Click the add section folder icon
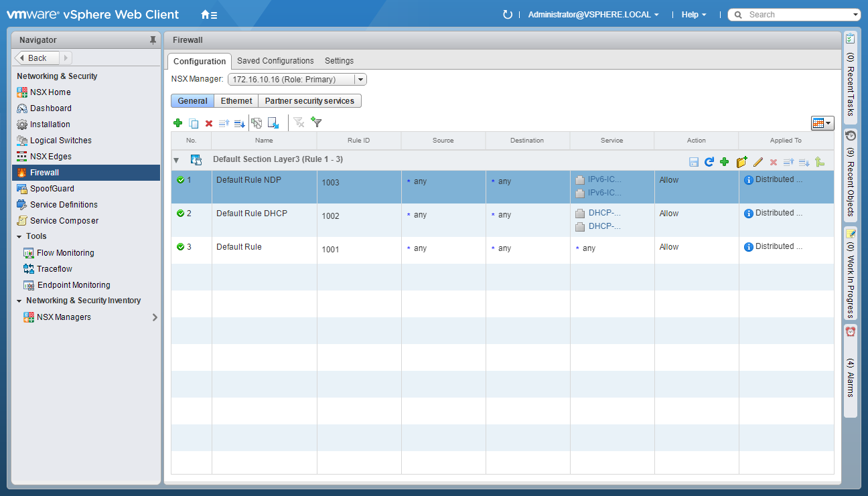 coord(741,161)
